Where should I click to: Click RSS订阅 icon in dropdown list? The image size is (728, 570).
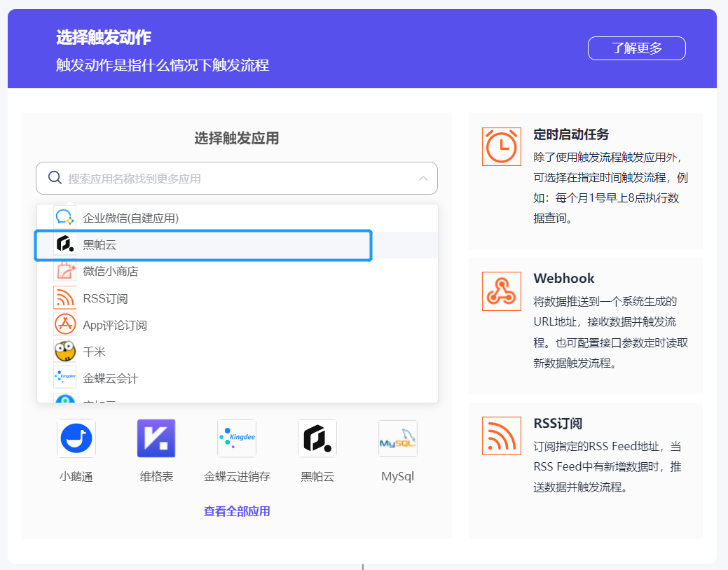click(65, 298)
